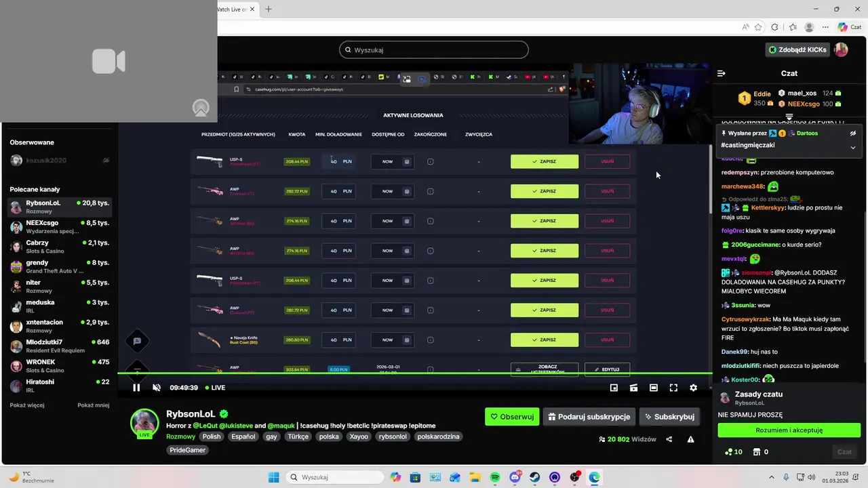
Task: Open browser extensions puzzle icon
Action: 775,27
